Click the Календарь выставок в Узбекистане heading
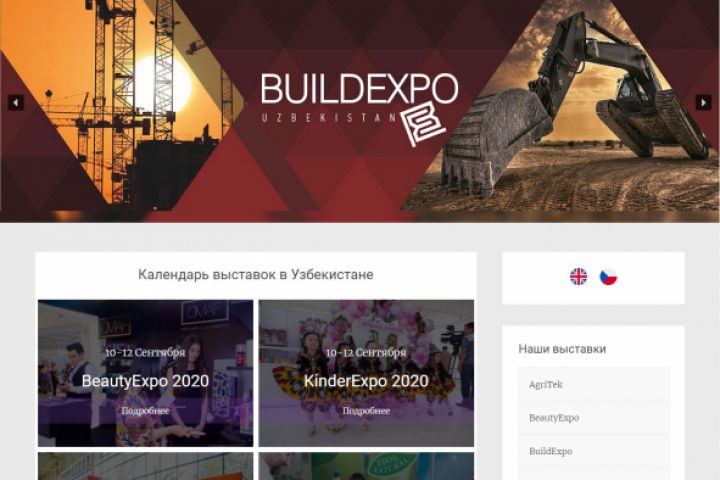Viewport: 720px width, 480px height. [x=256, y=275]
